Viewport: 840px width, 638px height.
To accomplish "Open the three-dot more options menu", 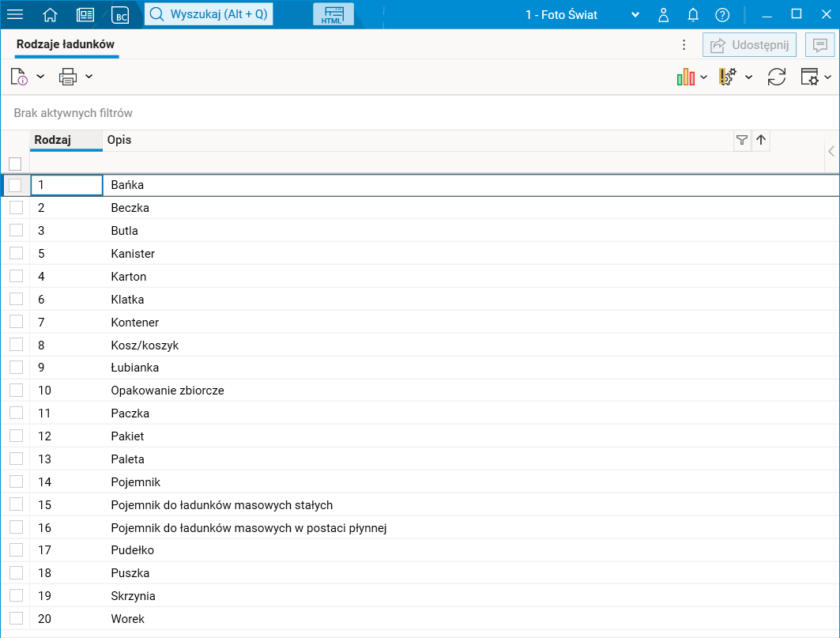I will (684, 44).
